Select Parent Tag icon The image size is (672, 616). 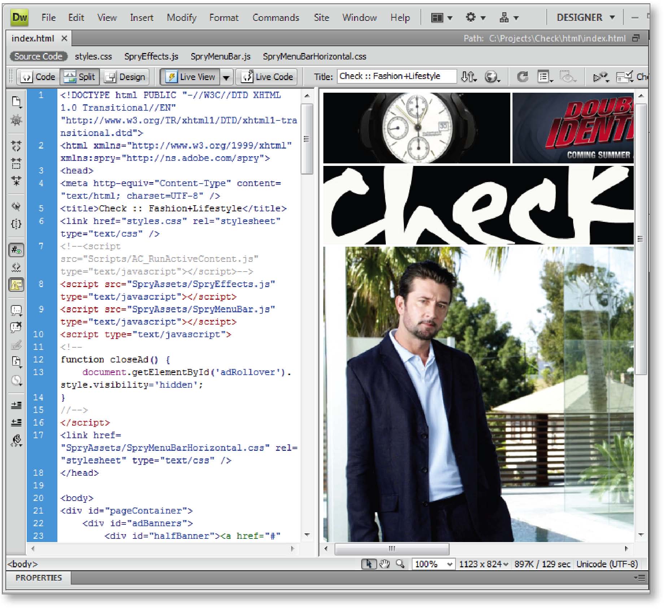[16, 206]
